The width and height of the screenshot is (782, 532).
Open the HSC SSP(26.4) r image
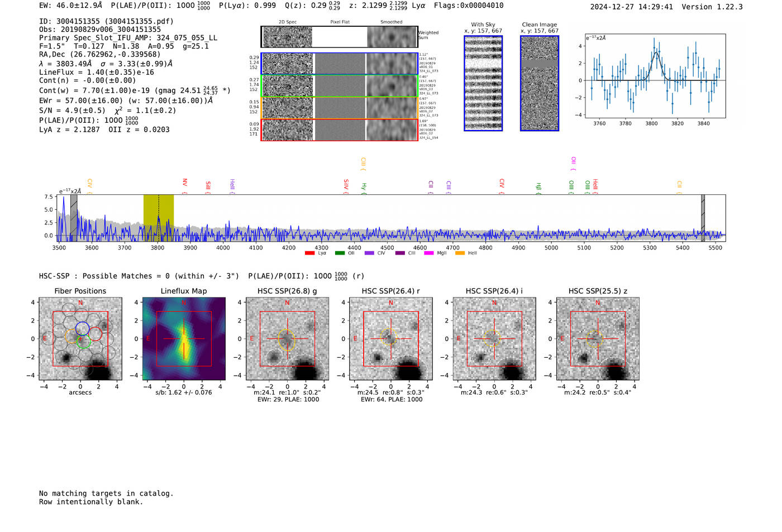[391, 339]
